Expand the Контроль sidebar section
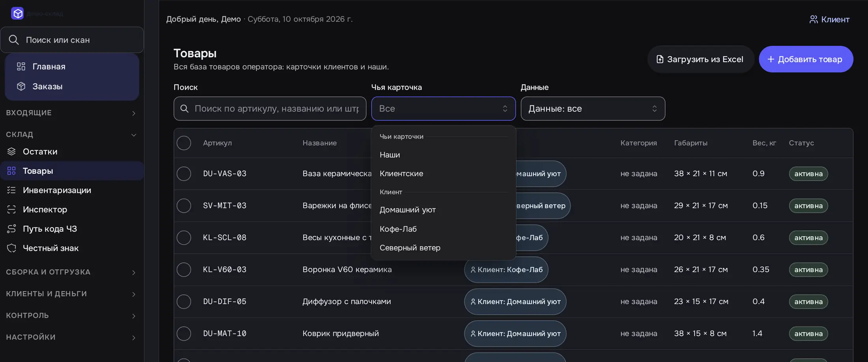This screenshot has height=362, width=868. 71,315
